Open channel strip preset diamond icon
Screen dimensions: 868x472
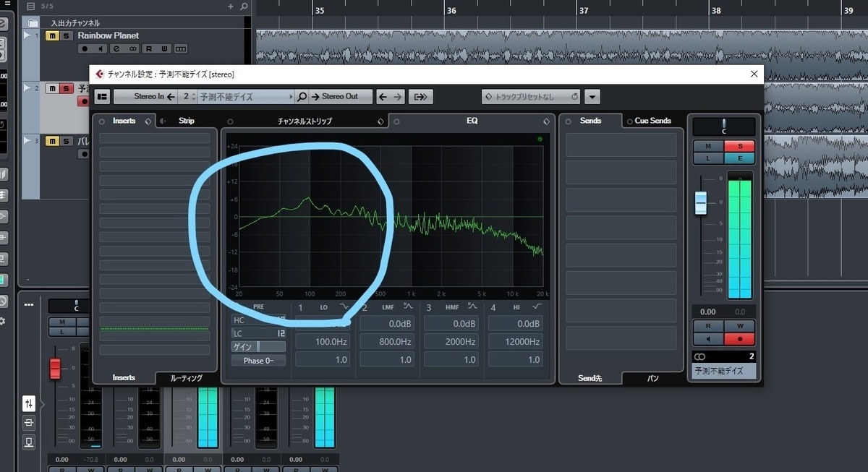(x=380, y=121)
